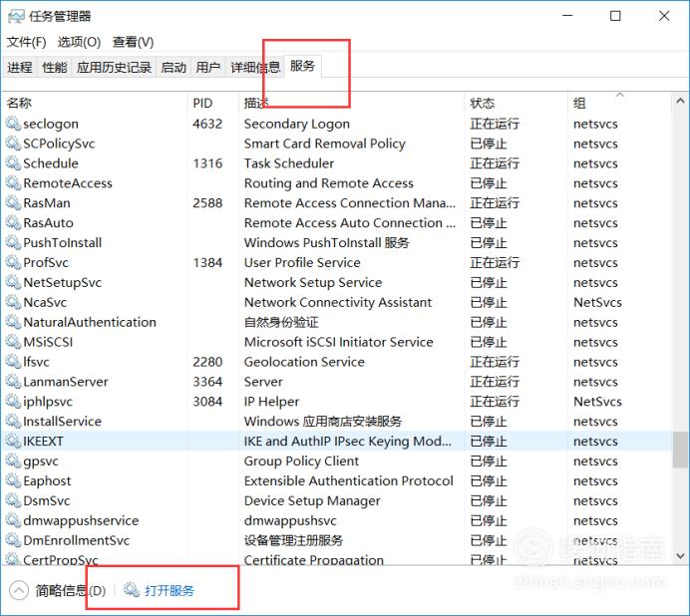Click the Task Manager title bar icon

16,17
